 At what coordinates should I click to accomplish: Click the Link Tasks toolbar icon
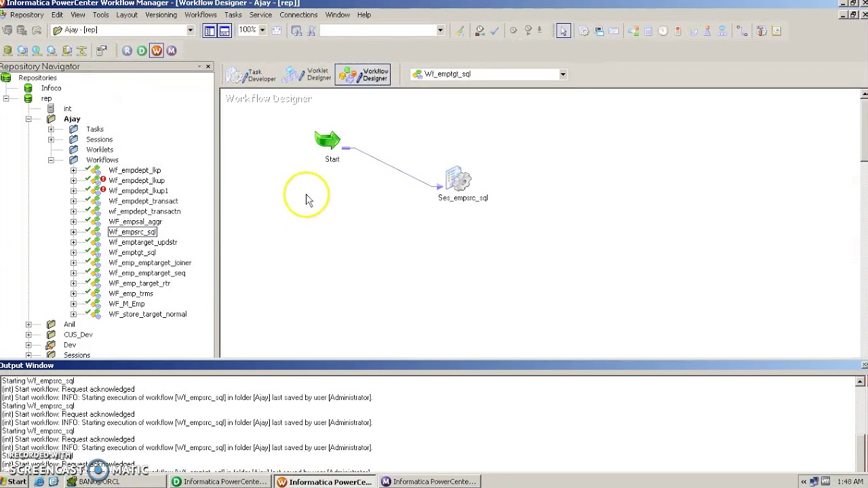[742, 30]
